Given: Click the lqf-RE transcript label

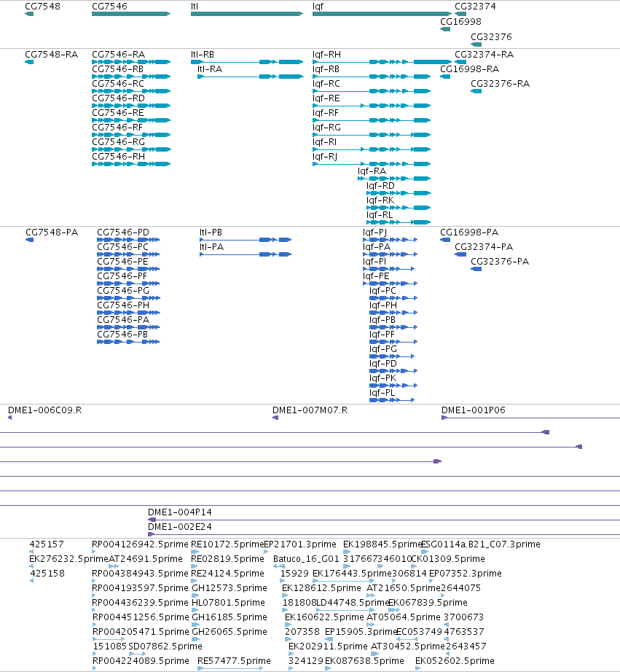Looking at the screenshot, I should pos(326,98).
